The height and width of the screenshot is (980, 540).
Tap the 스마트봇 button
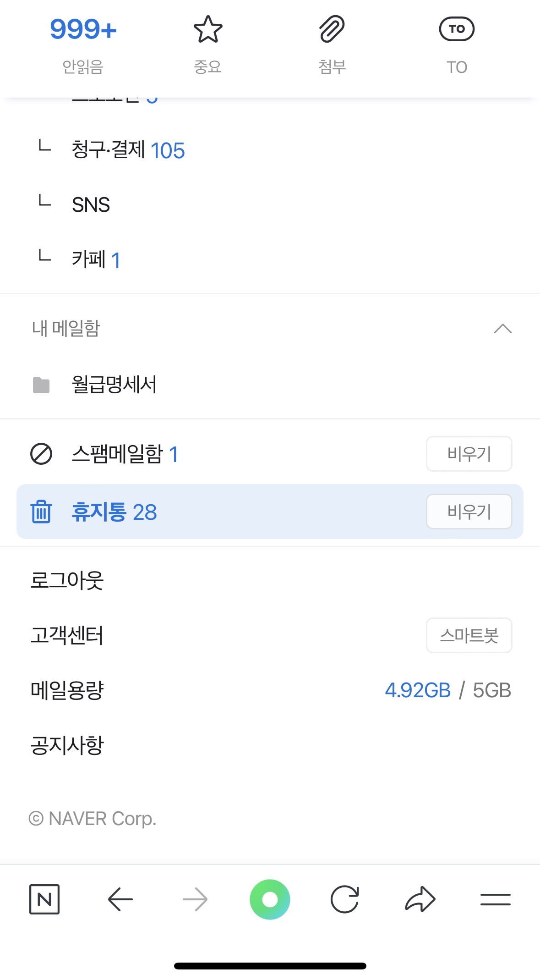(469, 635)
